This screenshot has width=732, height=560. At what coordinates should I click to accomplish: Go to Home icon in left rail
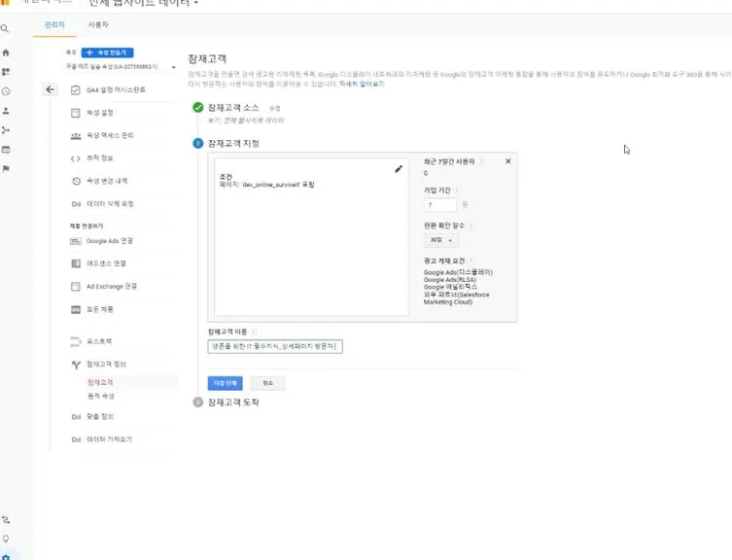[x=6, y=52]
